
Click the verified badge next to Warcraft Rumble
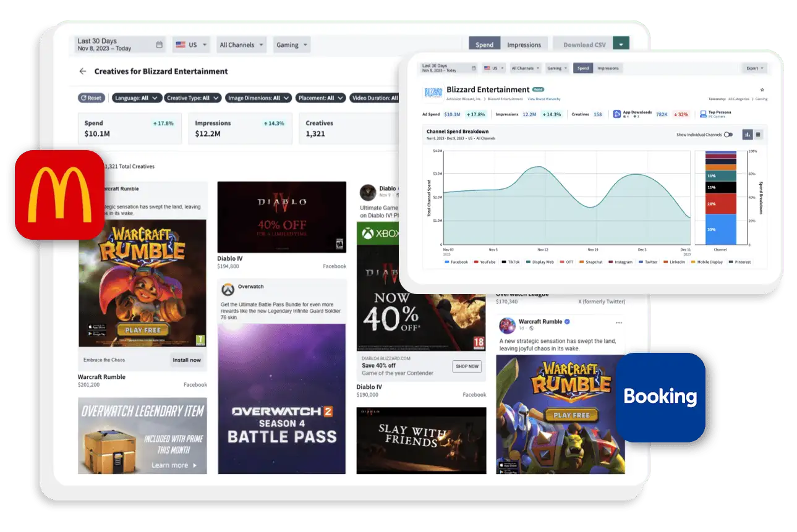click(567, 322)
